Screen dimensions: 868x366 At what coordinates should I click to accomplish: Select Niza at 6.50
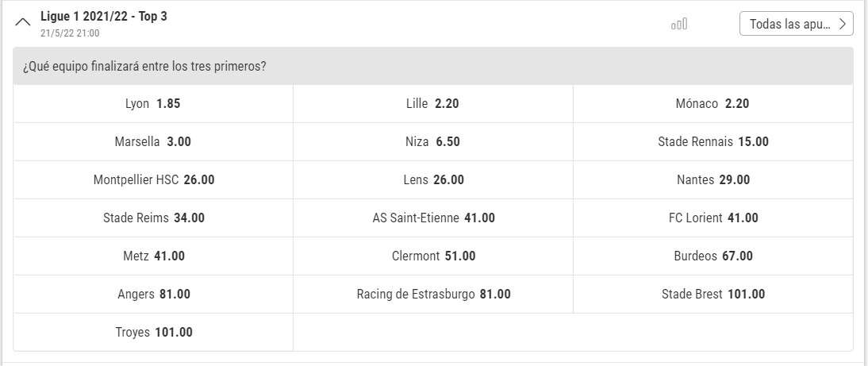(432, 142)
